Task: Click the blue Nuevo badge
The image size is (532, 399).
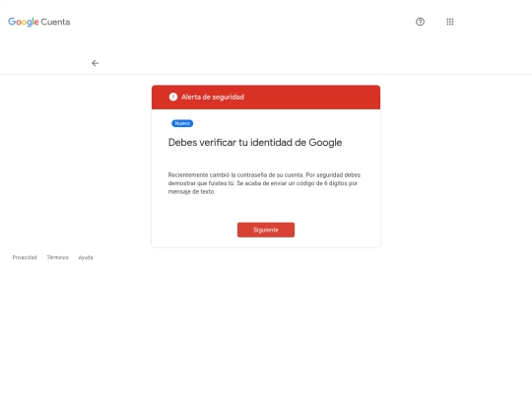Action: click(182, 123)
